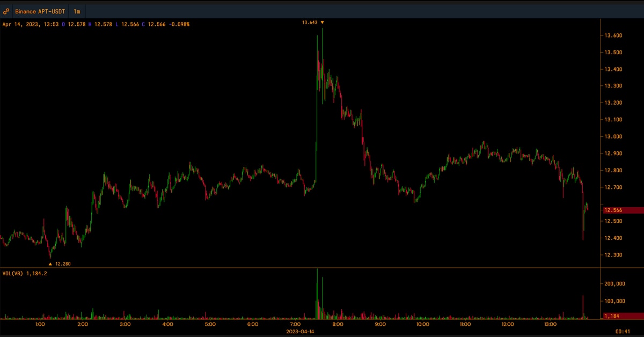This screenshot has height=337, width=644.
Task: Click the tallest green volume bar
Action: point(317,295)
